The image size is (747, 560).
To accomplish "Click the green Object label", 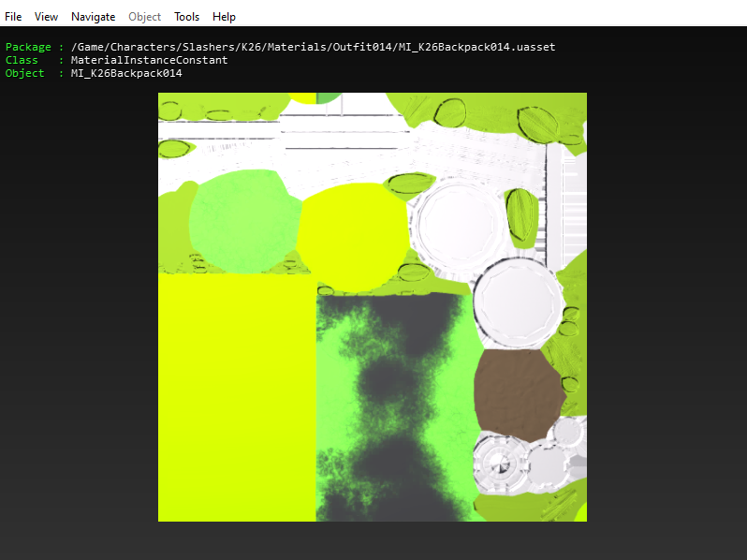I will pyautogui.click(x=24, y=73).
